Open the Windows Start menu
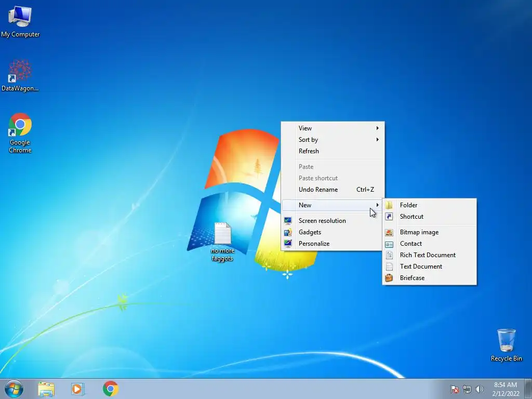The image size is (532, 399). (14, 389)
